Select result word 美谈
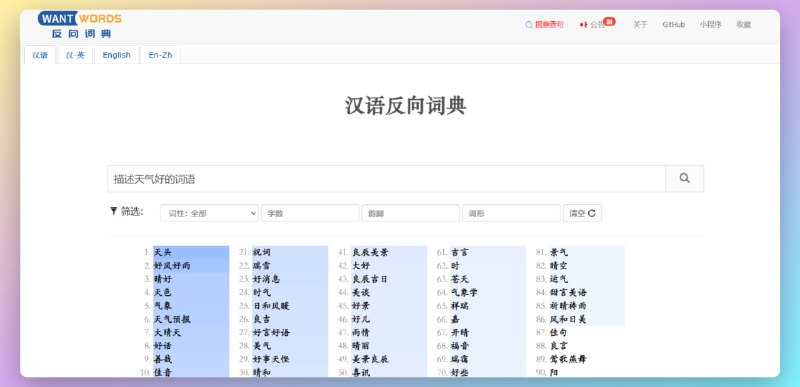The image size is (800, 387). point(361,292)
